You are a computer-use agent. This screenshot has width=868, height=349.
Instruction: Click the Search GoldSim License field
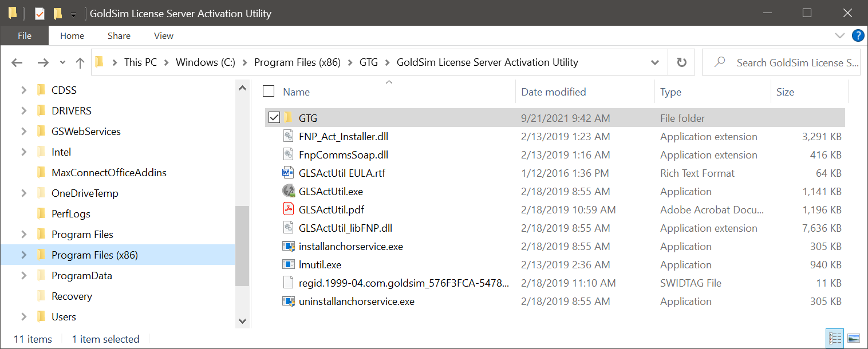(x=781, y=62)
